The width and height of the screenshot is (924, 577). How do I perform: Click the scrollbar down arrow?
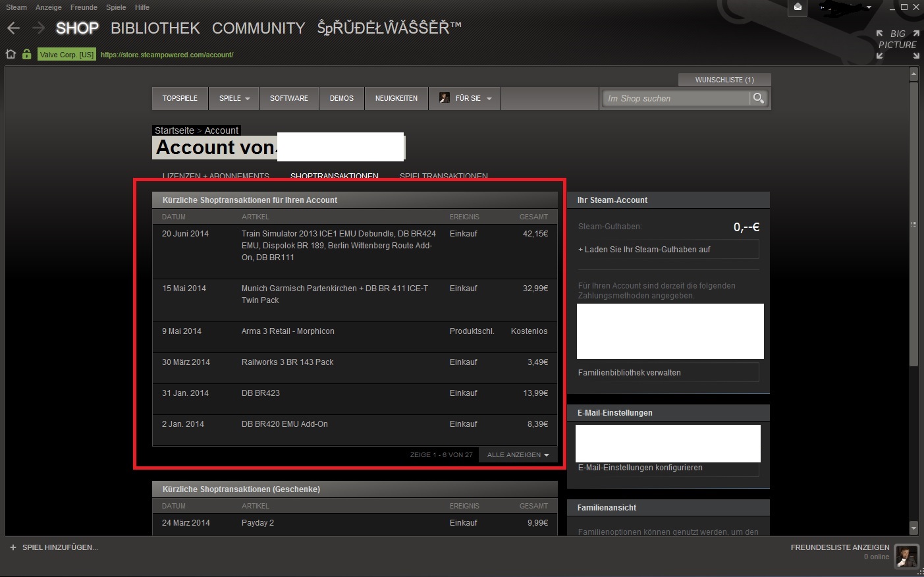[913, 528]
